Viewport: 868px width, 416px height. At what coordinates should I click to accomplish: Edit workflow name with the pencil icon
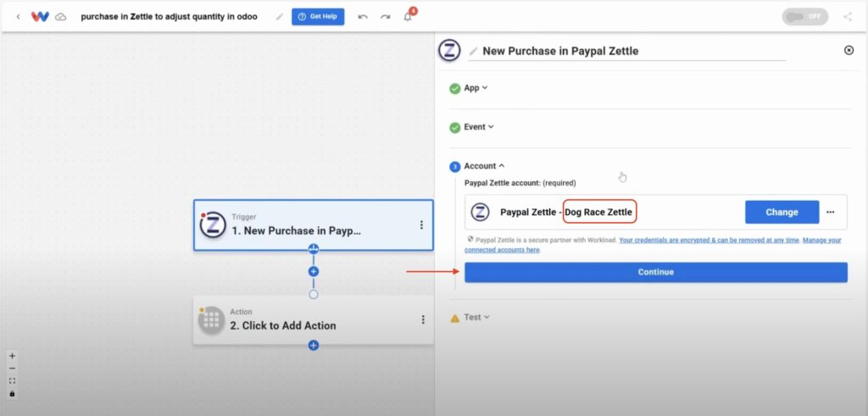280,17
